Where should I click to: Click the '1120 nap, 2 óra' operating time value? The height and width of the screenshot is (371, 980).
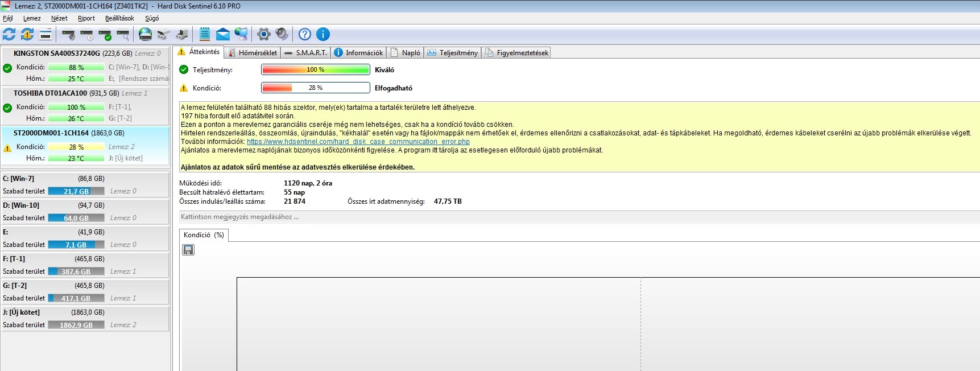pyautogui.click(x=308, y=183)
